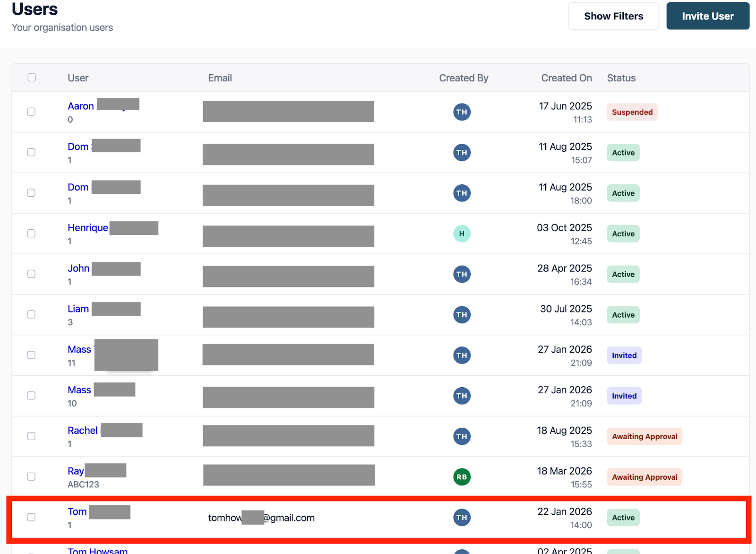Click the TH avatar in John's row
This screenshot has height=554, width=756.
click(462, 274)
